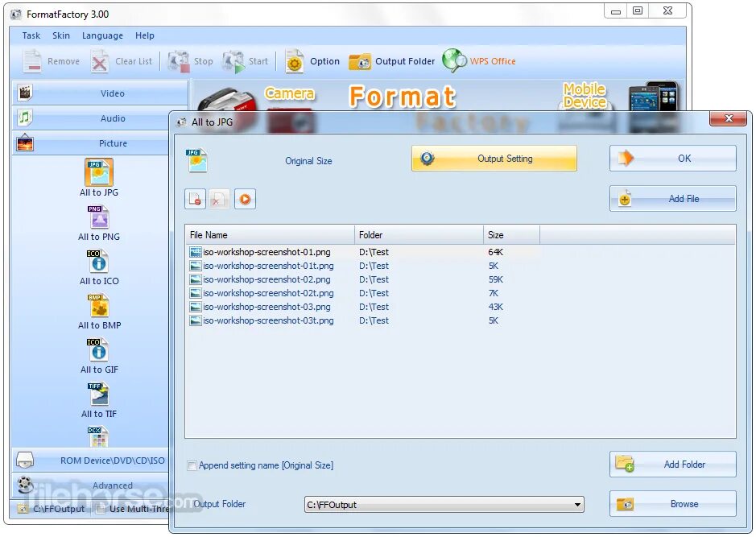Click the preview play icon in dialog

click(x=244, y=198)
